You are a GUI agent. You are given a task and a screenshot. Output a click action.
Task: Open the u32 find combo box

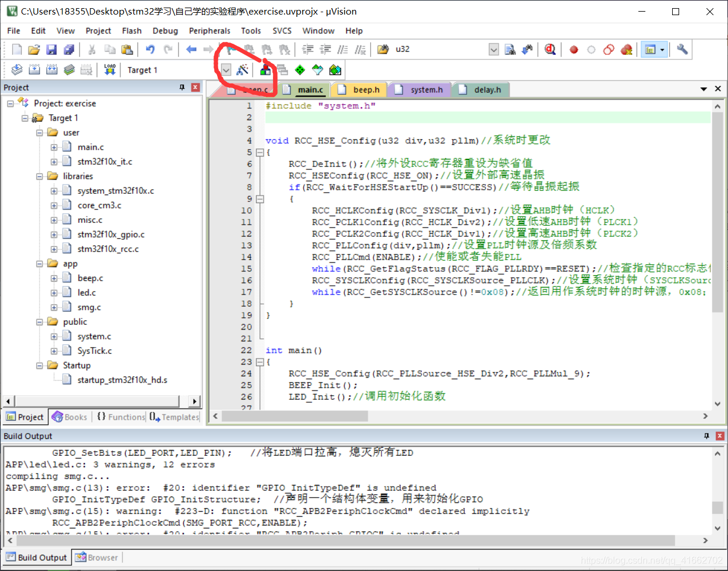pos(493,49)
